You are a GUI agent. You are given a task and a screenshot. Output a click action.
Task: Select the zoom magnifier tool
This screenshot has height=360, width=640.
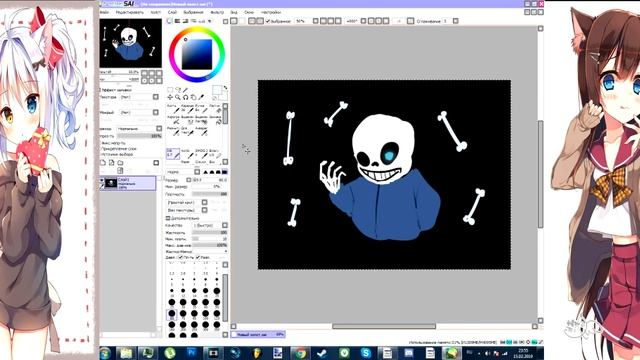(178, 97)
